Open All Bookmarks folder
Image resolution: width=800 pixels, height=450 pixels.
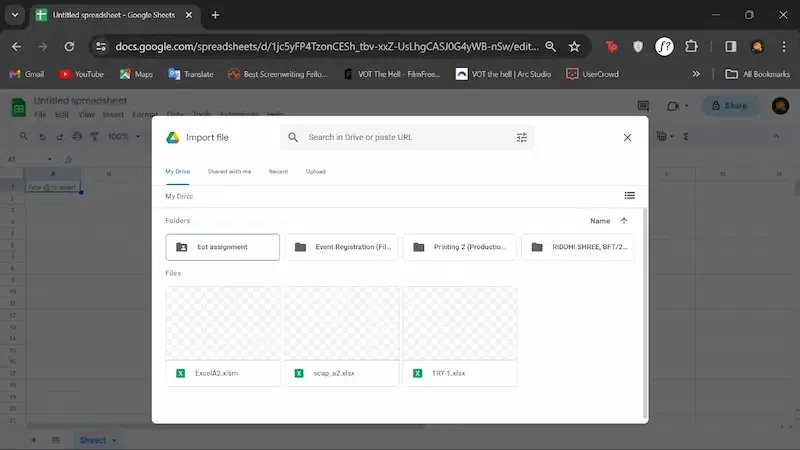click(x=758, y=74)
